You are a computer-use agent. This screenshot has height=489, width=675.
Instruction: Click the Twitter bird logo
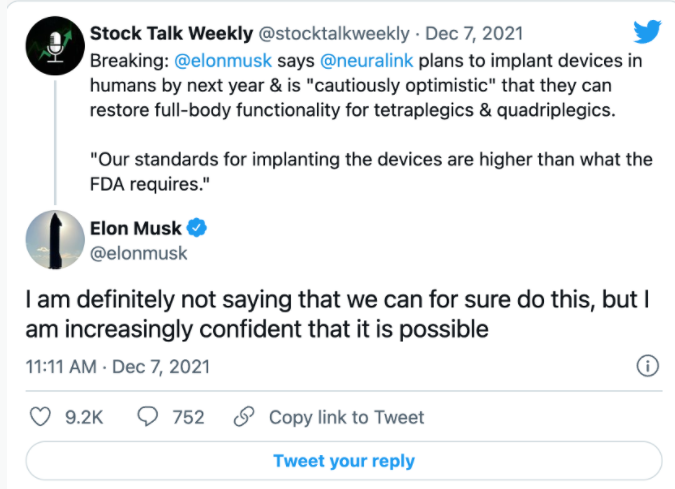(647, 31)
